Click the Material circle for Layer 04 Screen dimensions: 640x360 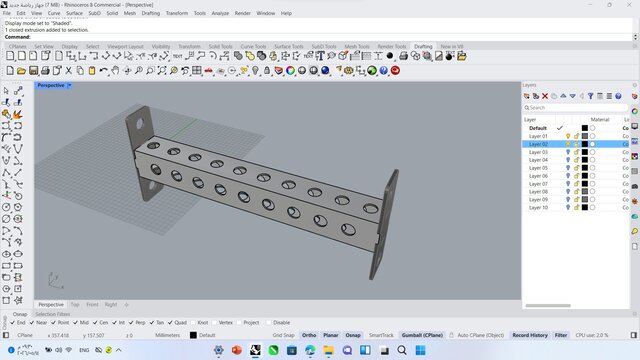592,160
